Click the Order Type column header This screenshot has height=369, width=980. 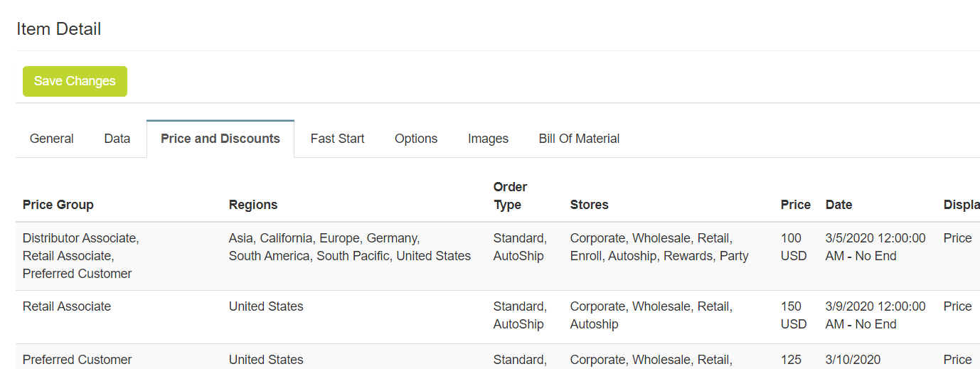coord(510,196)
